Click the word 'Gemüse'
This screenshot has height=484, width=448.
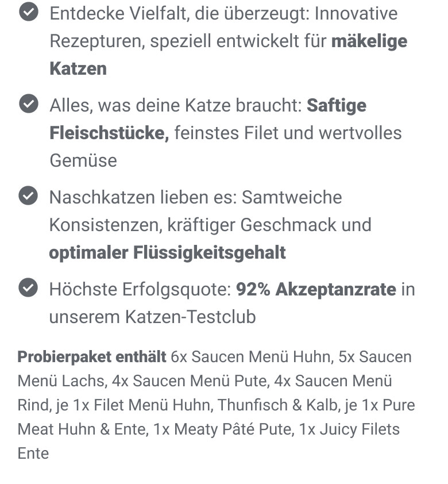coord(83,160)
